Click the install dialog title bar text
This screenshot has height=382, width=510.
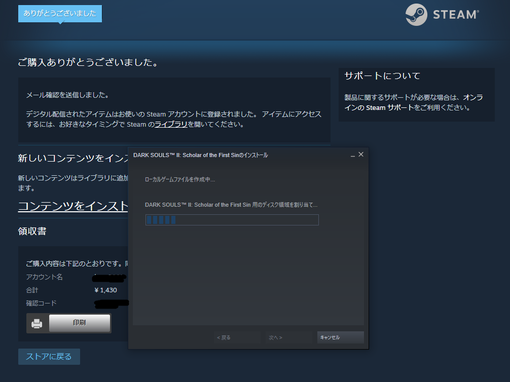200,155
